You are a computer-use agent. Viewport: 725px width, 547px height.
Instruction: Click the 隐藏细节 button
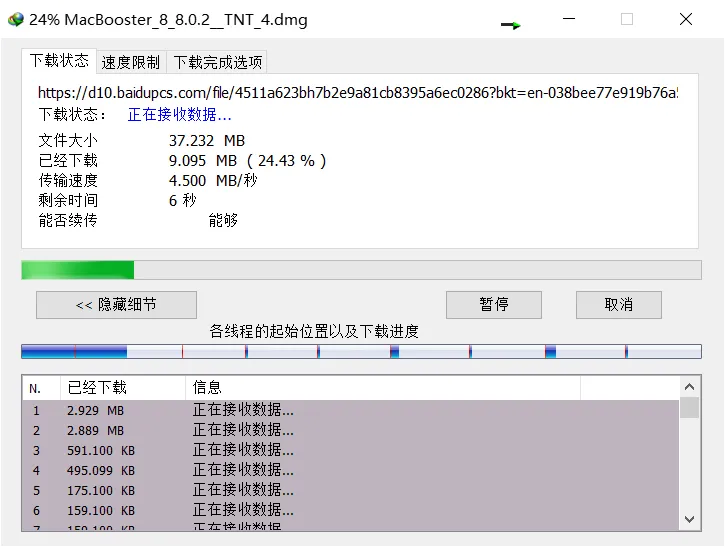(117, 305)
